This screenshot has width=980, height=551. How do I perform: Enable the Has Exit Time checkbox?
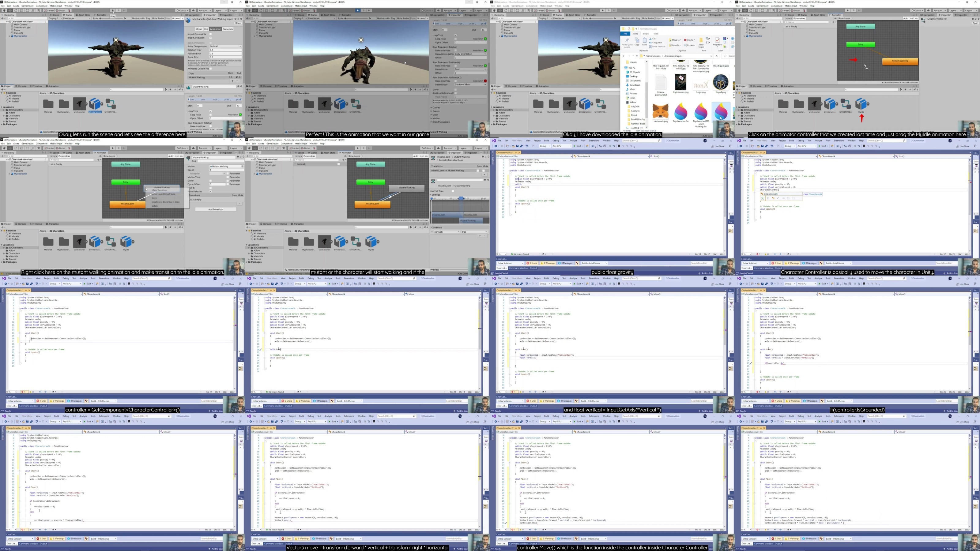[453, 191]
